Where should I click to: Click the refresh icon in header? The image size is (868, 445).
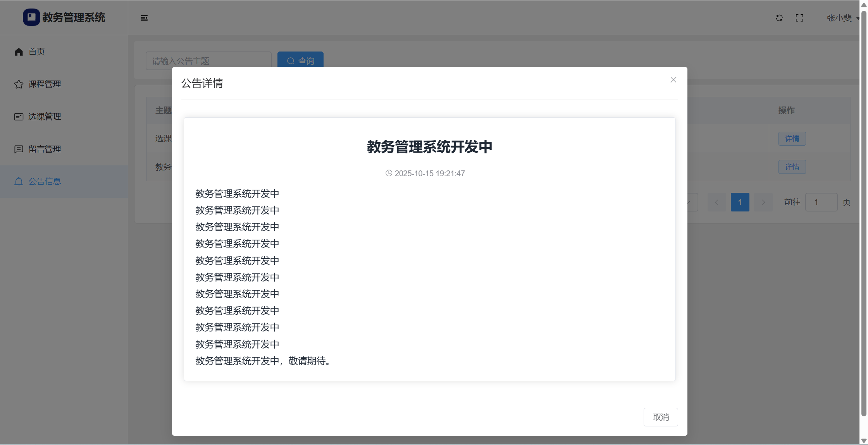pyautogui.click(x=779, y=18)
